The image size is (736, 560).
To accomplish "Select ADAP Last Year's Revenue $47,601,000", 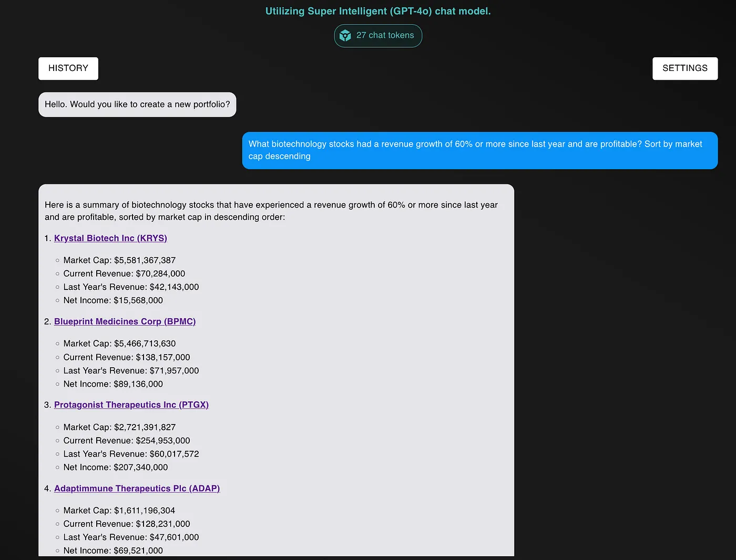I will 131,537.
